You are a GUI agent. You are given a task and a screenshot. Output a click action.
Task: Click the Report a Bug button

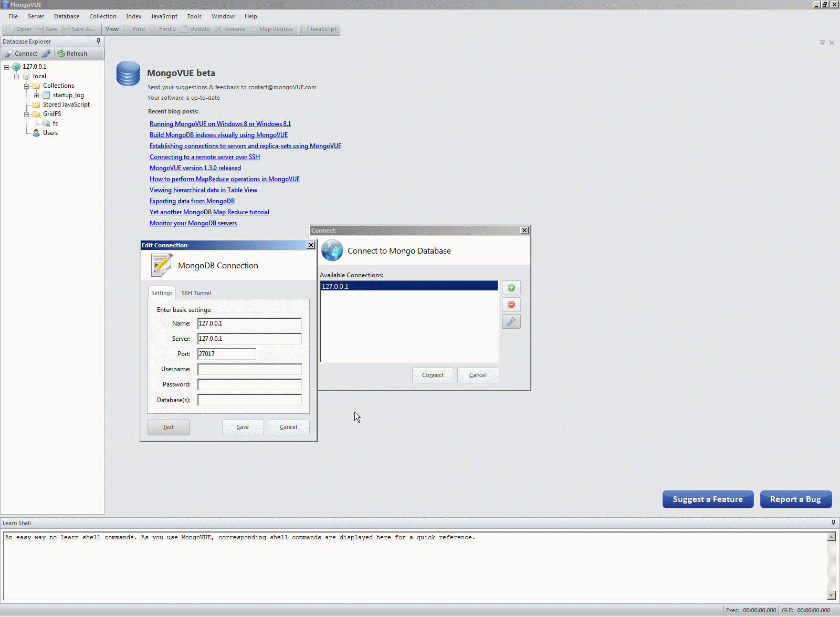796,499
